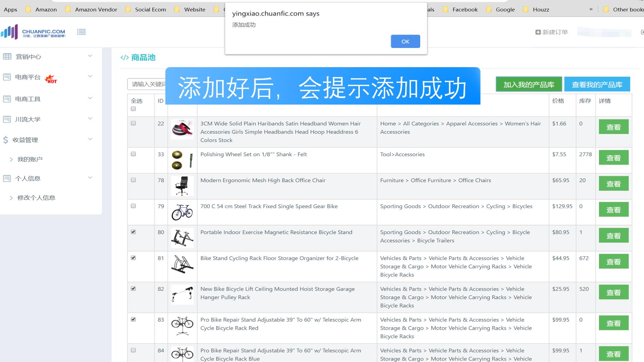
Task: Click the track bike product thumbnail ID 79
Action: (x=182, y=212)
